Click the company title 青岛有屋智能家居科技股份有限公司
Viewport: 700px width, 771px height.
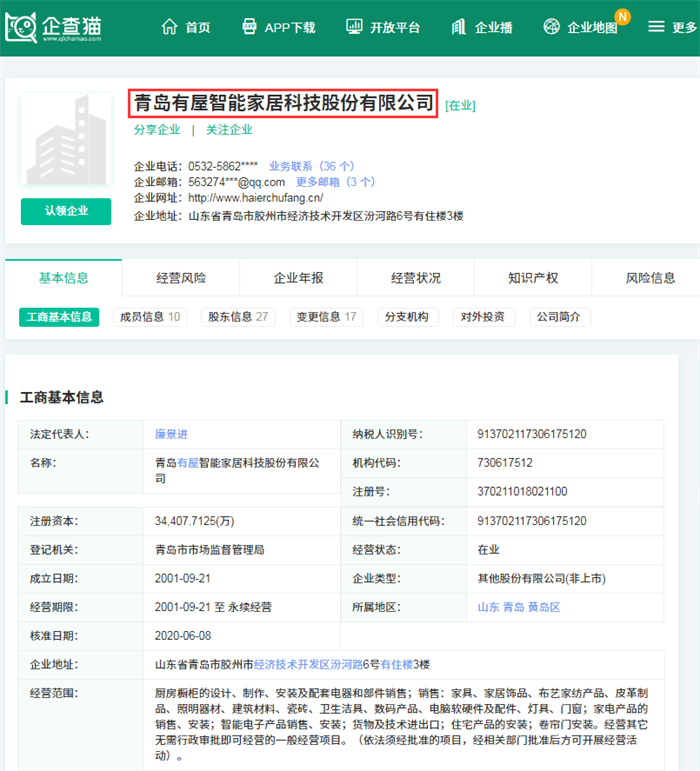point(283,103)
